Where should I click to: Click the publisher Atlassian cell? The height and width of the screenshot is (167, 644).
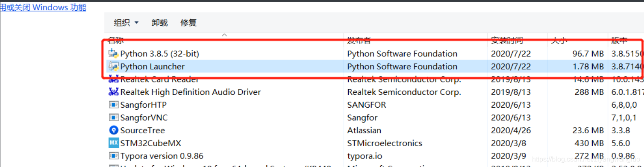pyautogui.click(x=364, y=130)
